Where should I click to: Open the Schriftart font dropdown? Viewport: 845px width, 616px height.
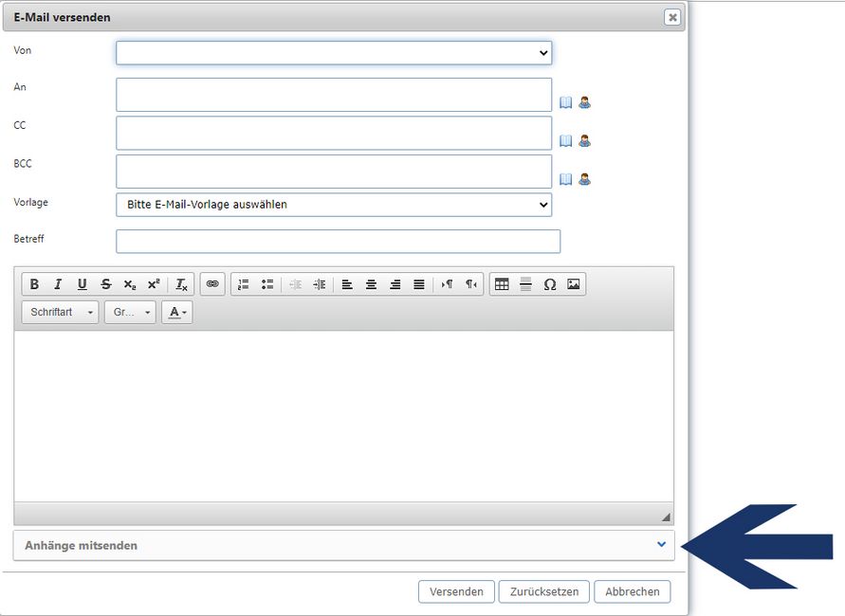(60, 313)
